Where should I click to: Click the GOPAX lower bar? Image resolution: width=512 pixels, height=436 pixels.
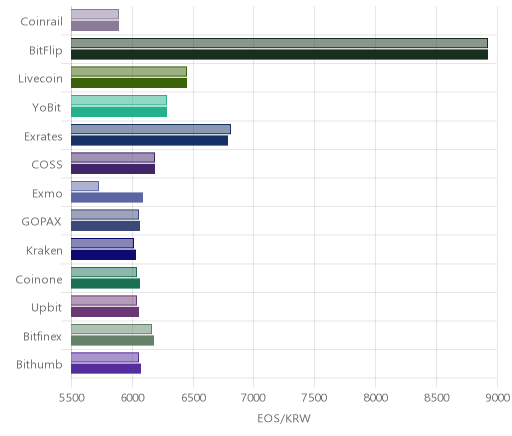point(105,226)
